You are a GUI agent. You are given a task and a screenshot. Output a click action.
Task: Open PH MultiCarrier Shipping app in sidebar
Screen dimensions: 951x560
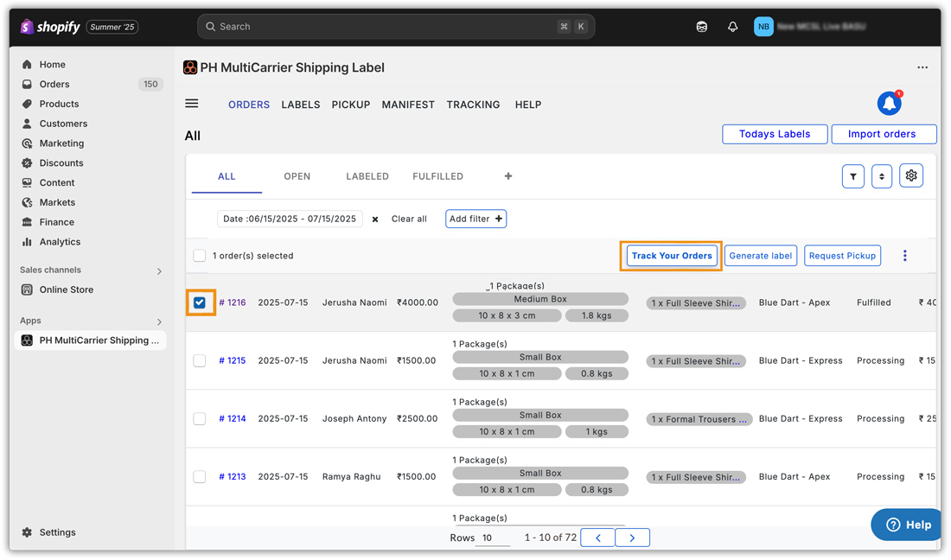[x=90, y=340]
